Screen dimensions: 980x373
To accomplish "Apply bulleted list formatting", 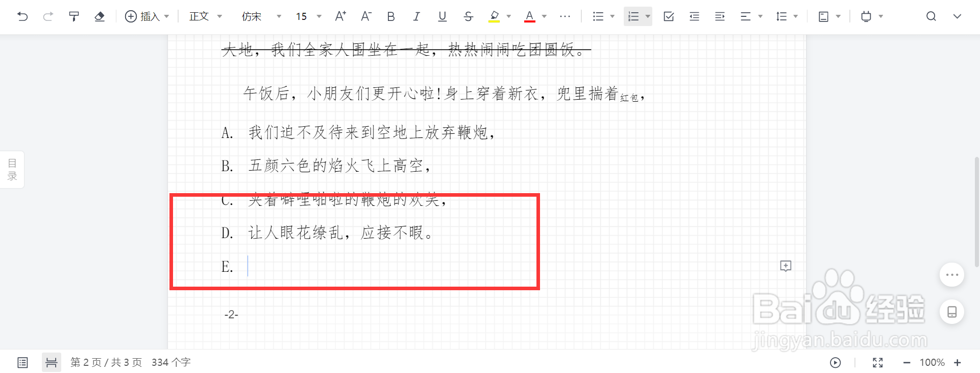I will pos(598,16).
